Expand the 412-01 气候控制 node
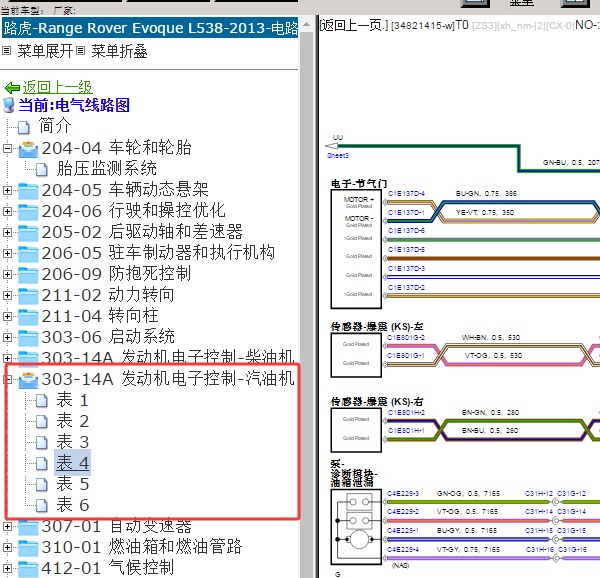The height and width of the screenshot is (578, 600). click(x=7, y=568)
